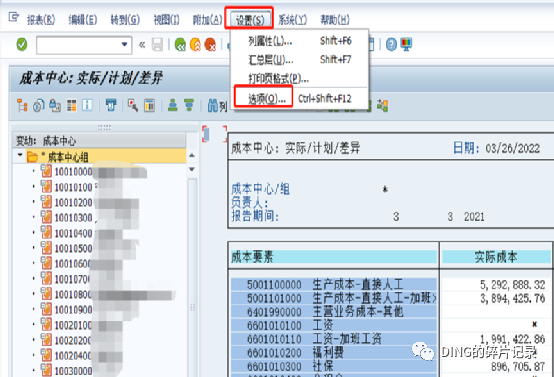Select the * 成本中心组 root node
Screen dimensions: 554x377
[x=67, y=157]
